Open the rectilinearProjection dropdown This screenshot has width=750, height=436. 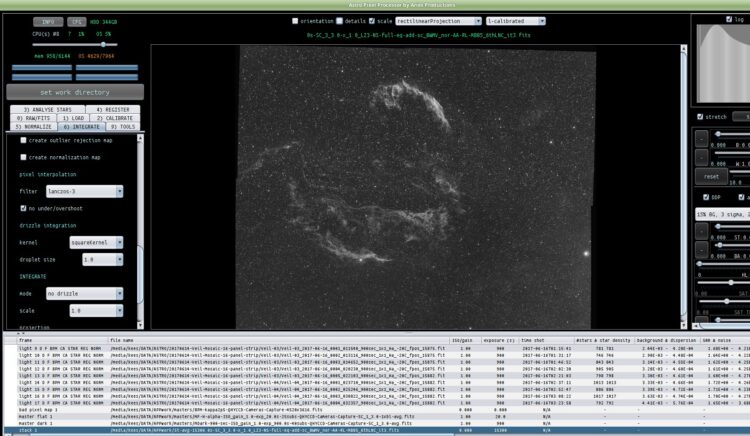click(438, 21)
